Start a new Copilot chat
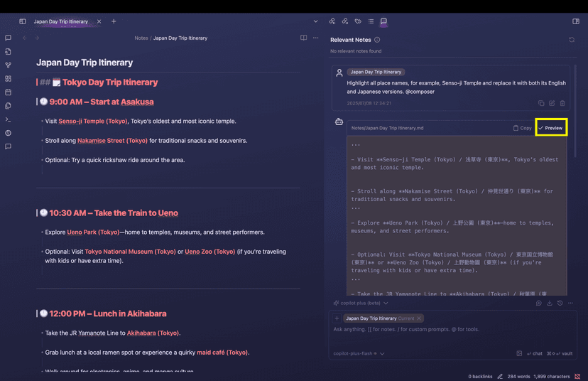Viewport: 588px width, 381px height. point(538,303)
